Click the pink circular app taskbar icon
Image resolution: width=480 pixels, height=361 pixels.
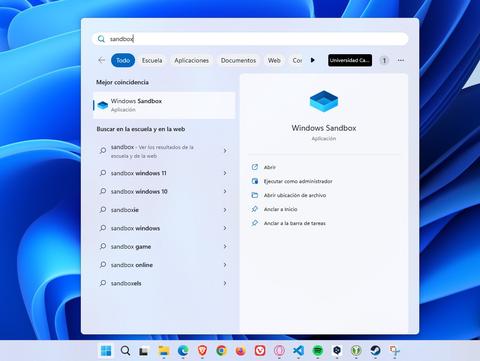coord(279,351)
